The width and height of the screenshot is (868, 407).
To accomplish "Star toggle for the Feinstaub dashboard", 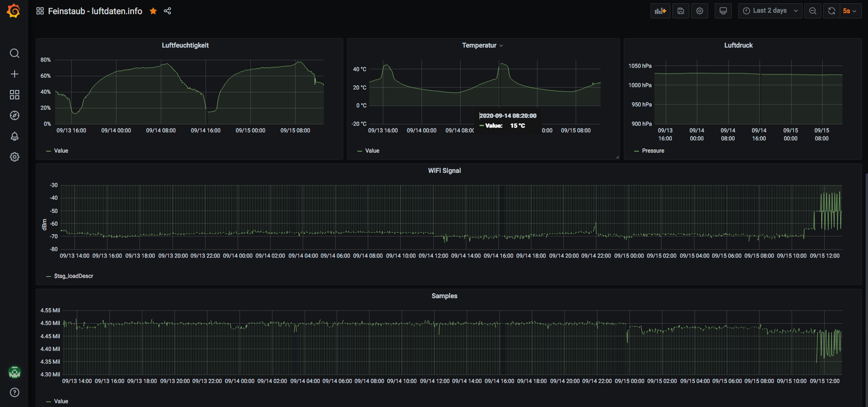I will tap(153, 11).
